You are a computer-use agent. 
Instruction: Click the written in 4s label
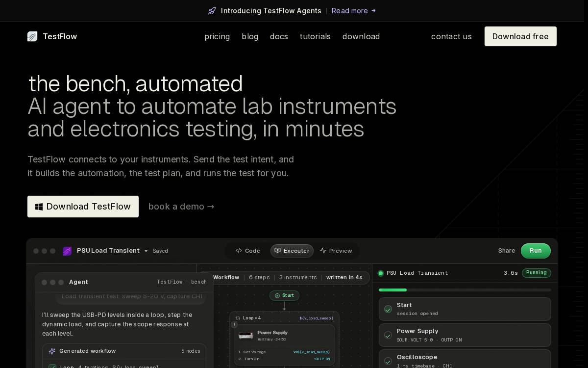(x=344, y=277)
